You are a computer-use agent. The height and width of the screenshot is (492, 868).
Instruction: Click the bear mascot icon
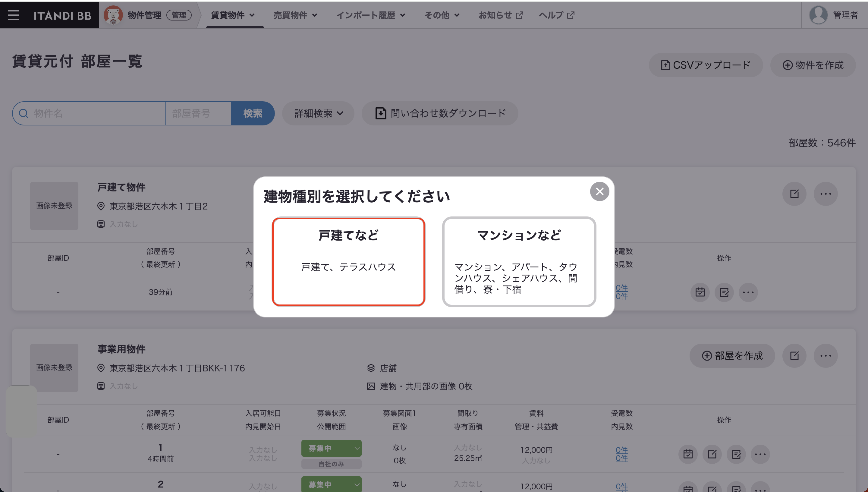pyautogui.click(x=113, y=15)
